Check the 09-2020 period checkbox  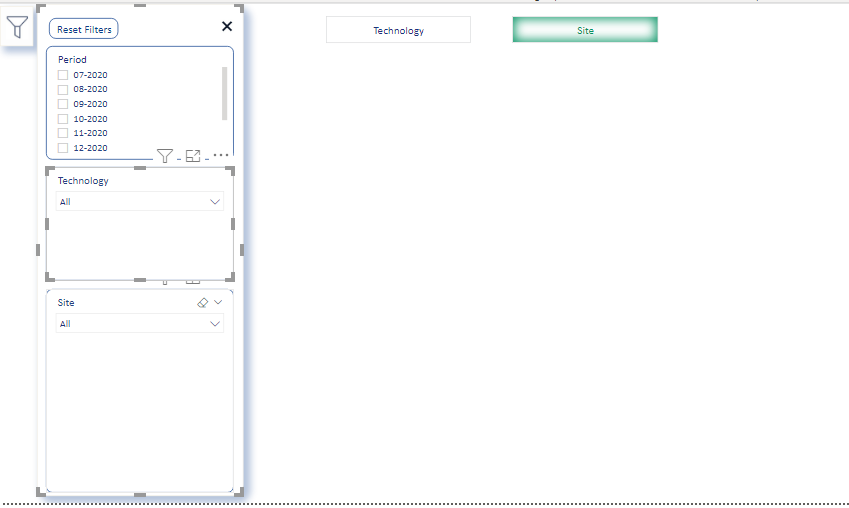63,104
